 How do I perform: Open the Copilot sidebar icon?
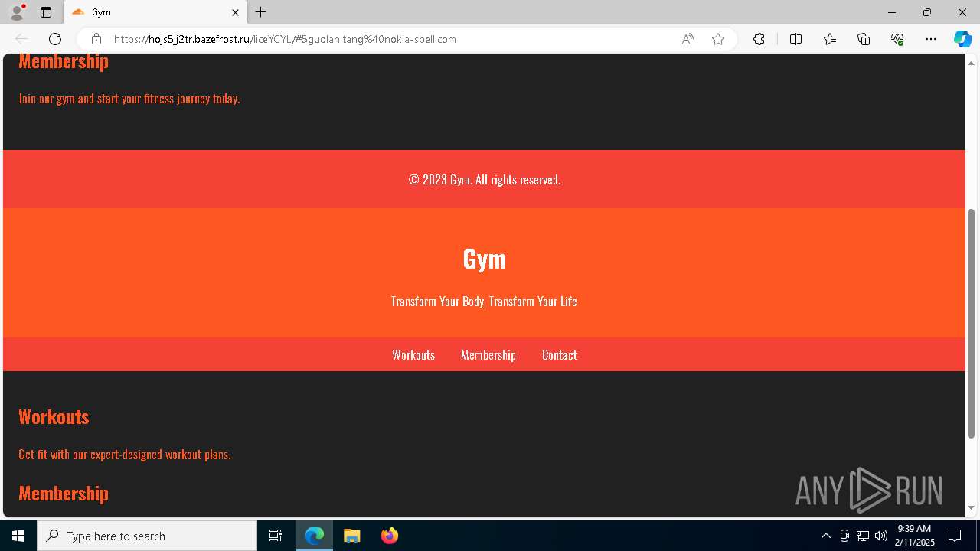[962, 39]
